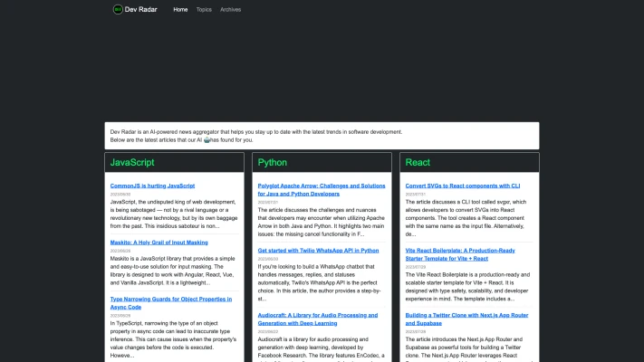This screenshot has width=644, height=362.
Task: Click summary starting 'JavaScript, the undisputed king'
Action: [x=174, y=214]
